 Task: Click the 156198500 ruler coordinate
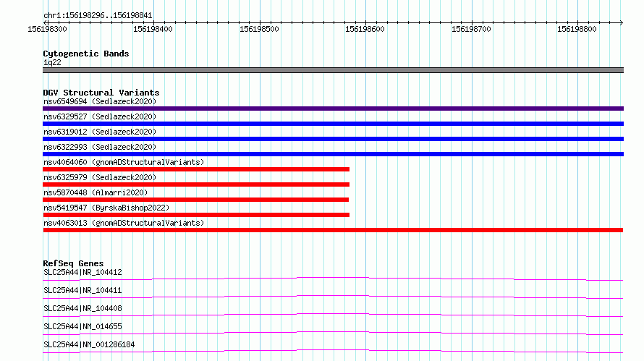tap(259, 29)
